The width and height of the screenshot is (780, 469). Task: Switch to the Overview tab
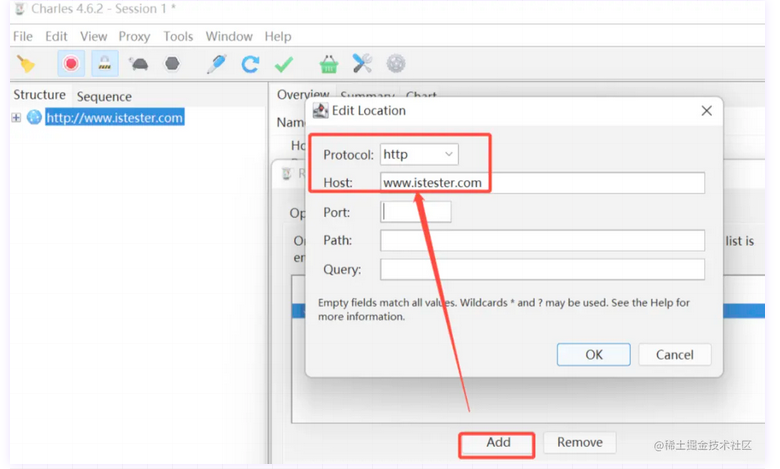[x=303, y=94]
